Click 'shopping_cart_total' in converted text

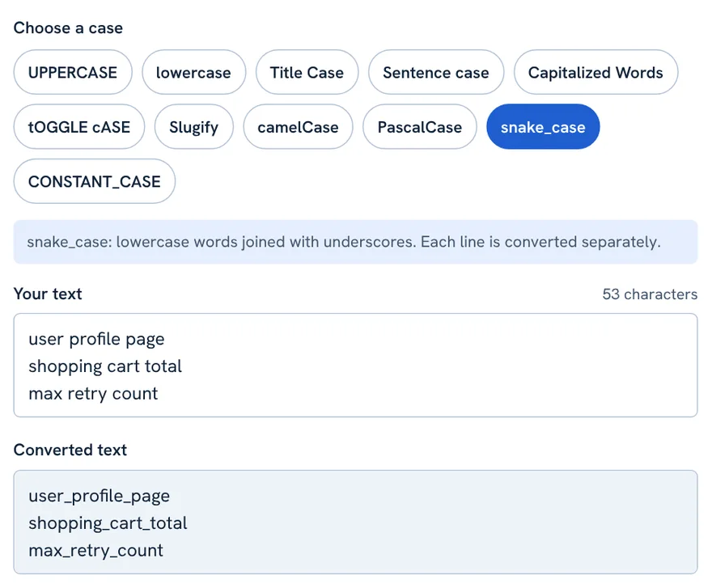(108, 523)
